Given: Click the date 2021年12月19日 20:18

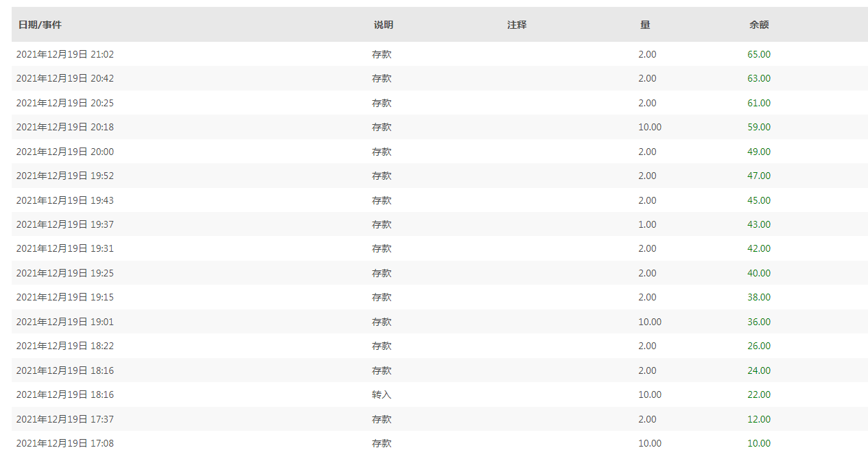Looking at the screenshot, I should 65,127.
